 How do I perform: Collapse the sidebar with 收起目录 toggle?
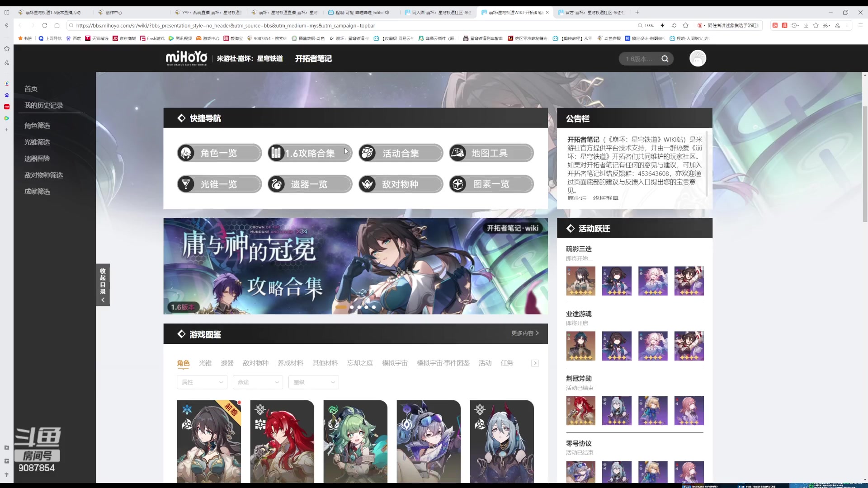coord(103,285)
